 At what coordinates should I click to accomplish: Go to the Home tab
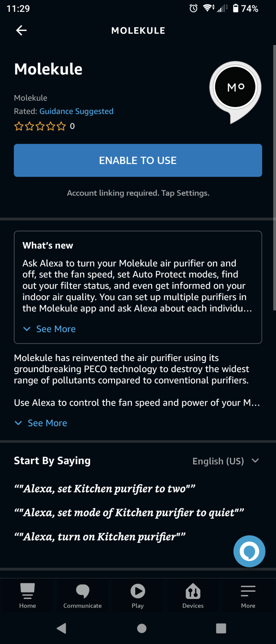pyautogui.click(x=28, y=596)
